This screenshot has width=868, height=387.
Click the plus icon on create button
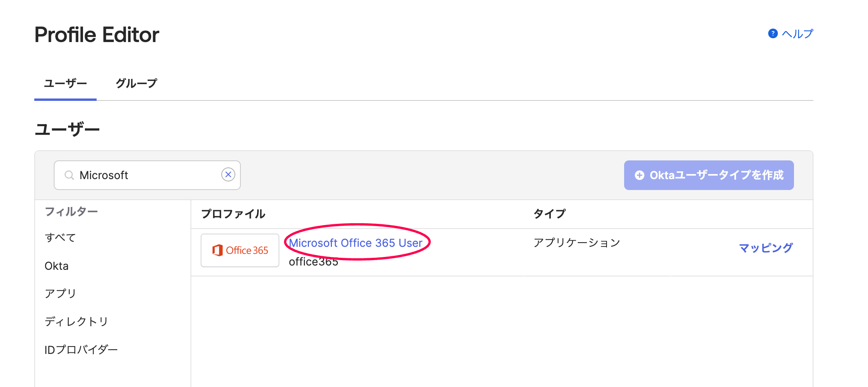[x=639, y=175]
